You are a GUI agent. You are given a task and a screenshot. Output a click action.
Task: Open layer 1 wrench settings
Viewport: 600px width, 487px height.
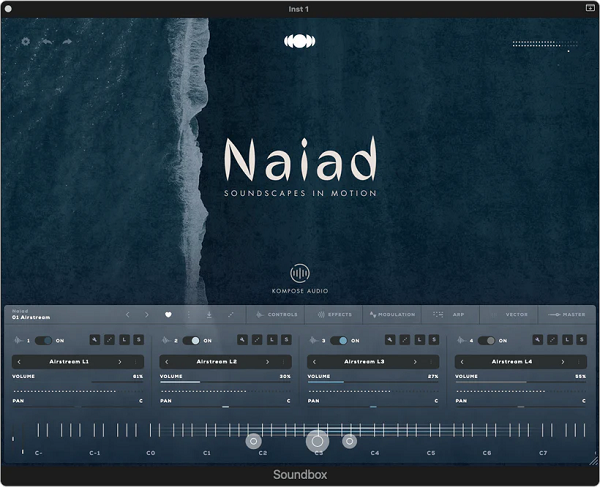coord(95,340)
